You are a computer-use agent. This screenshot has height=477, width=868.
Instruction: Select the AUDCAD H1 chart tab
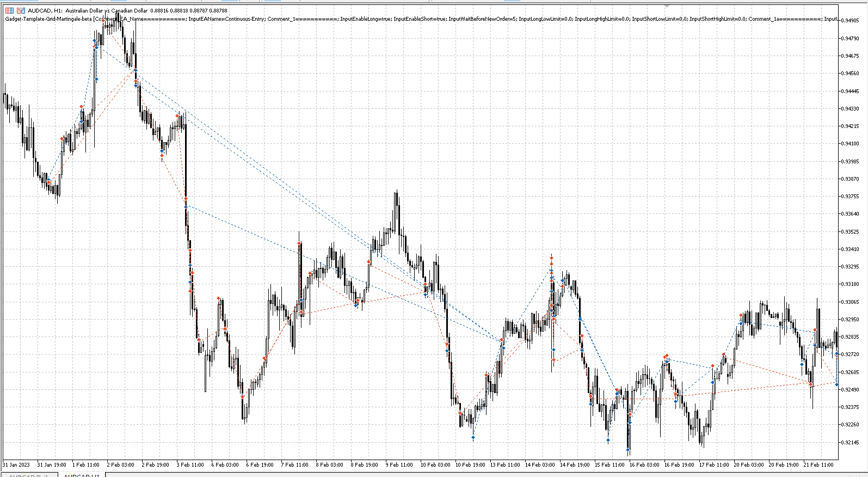(82, 476)
